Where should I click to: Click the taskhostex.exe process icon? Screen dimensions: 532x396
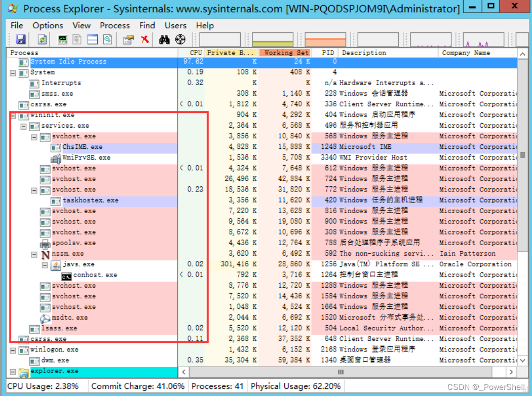(56, 201)
